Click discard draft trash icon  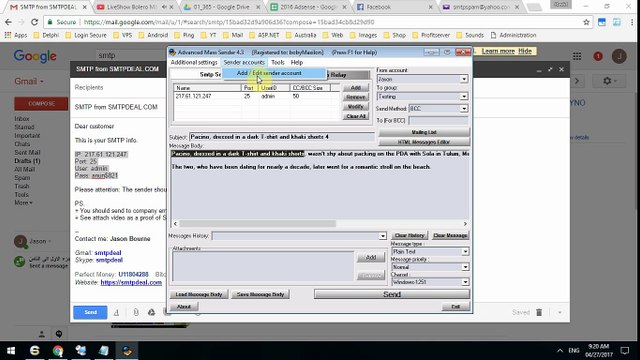coord(539,313)
